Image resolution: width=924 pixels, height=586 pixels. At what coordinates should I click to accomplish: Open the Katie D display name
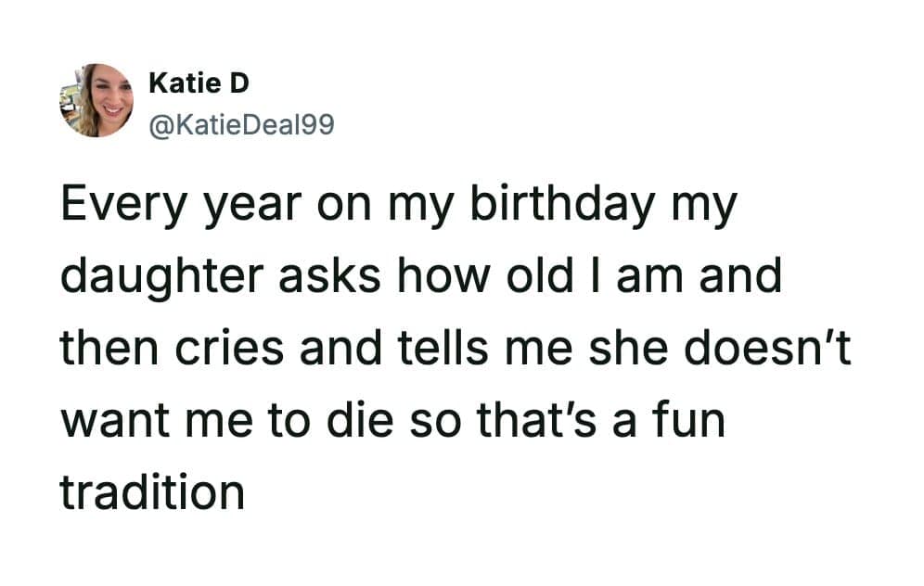(199, 83)
